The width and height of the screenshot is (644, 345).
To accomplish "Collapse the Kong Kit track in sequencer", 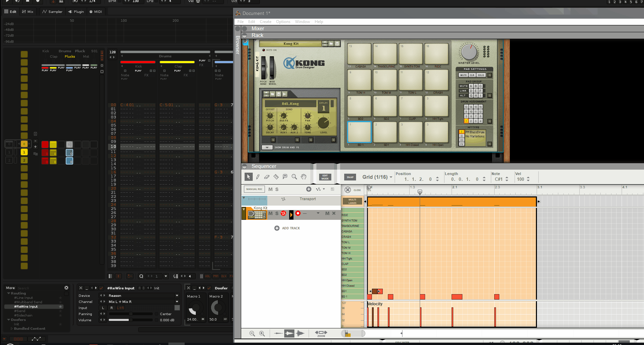I will [244, 209].
